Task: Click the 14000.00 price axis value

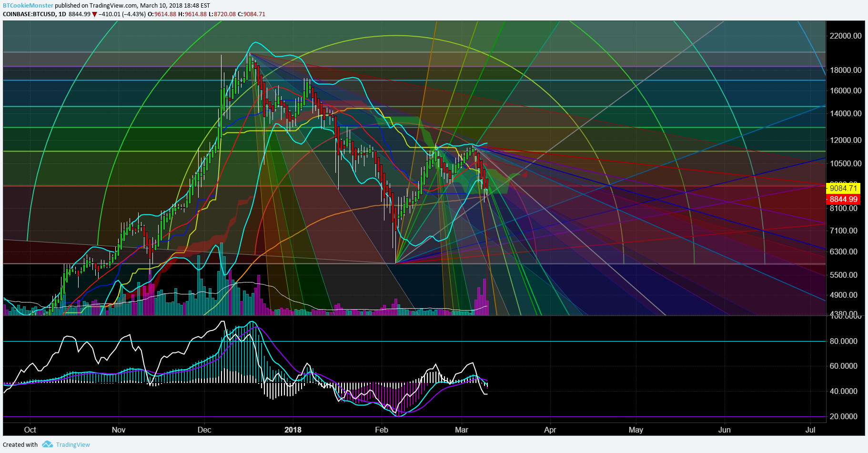Action: (845, 113)
